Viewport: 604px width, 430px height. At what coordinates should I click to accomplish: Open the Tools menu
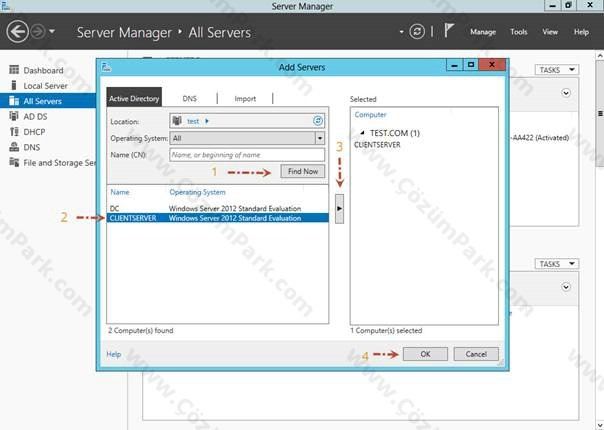518,32
